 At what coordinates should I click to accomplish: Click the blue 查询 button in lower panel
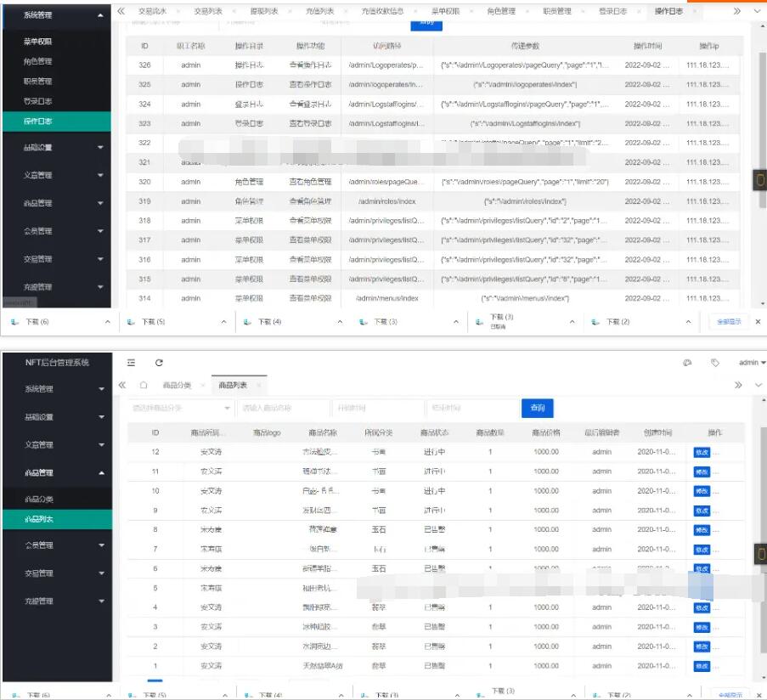pyautogui.click(x=537, y=409)
